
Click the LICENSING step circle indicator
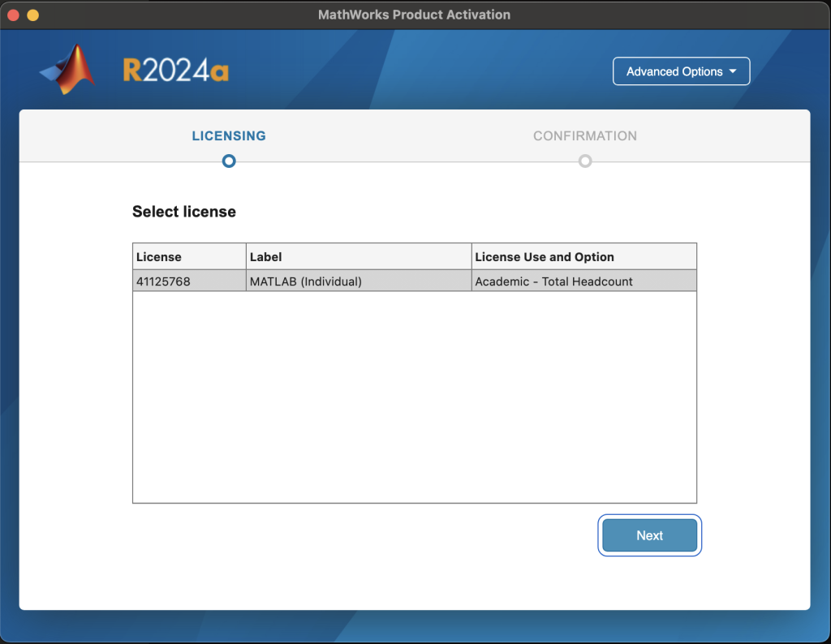(229, 161)
